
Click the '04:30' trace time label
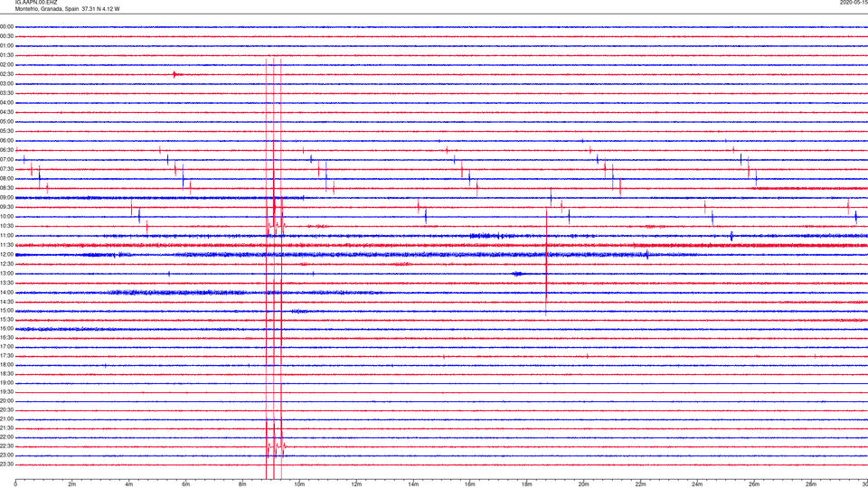6,112
